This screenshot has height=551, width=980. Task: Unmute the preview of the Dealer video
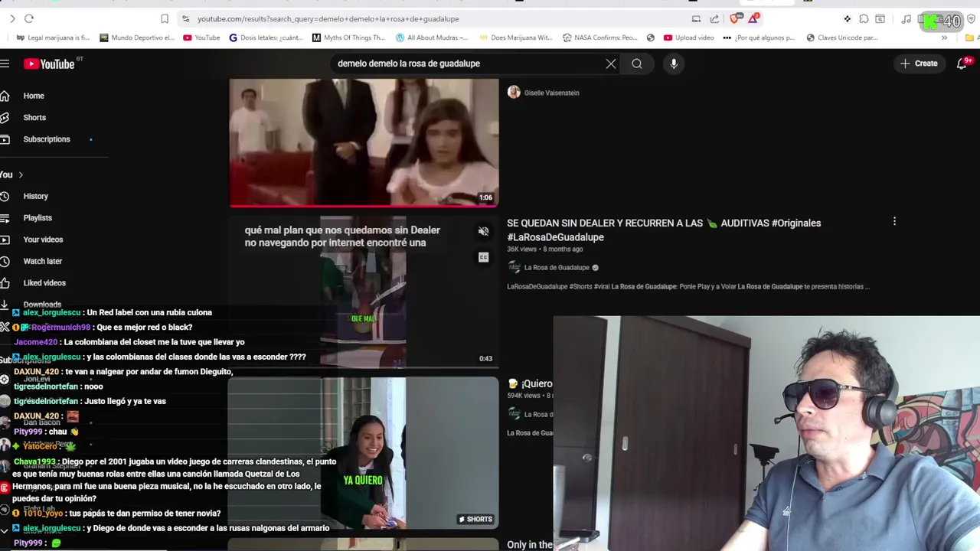point(483,231)
